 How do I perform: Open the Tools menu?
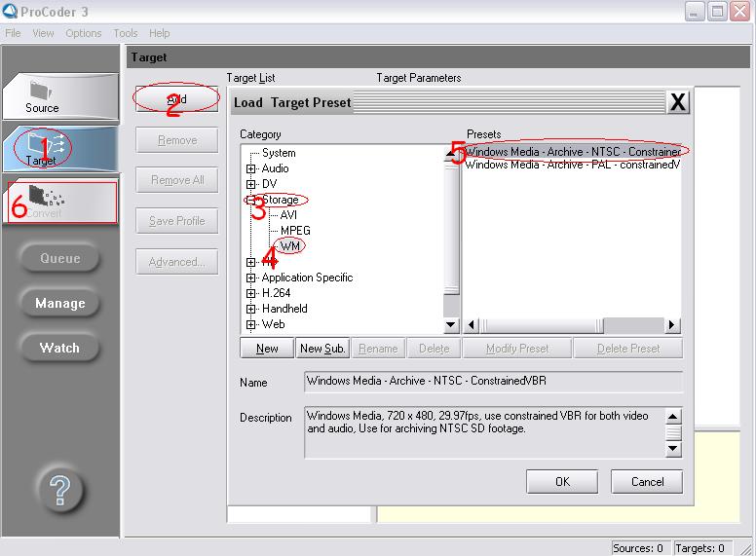(126, 33)
